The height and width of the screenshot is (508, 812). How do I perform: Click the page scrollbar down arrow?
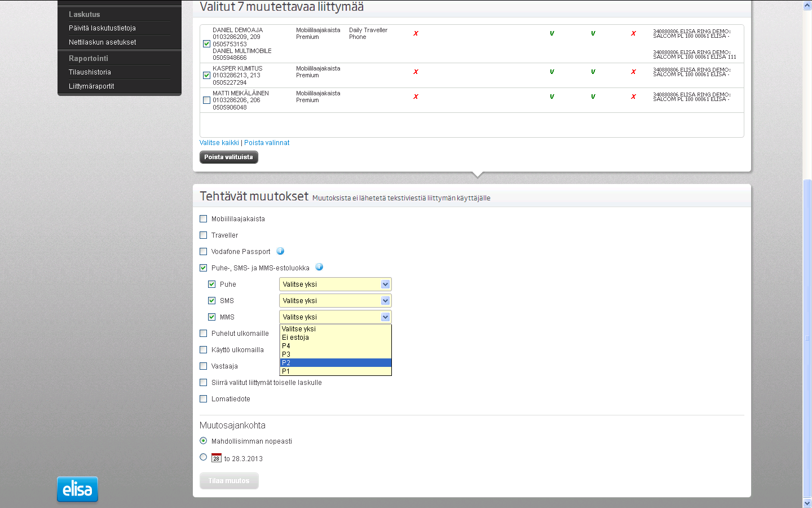pyautogui.click(x=807, y=503)
